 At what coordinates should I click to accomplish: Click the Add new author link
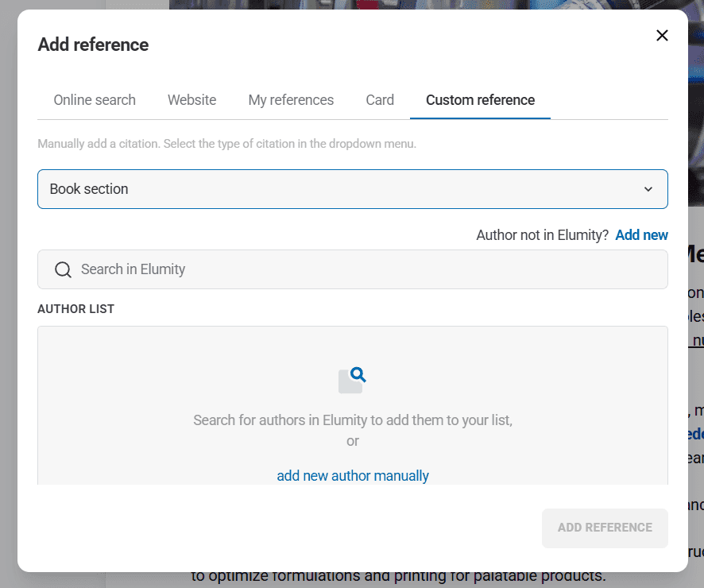click(x=641, y=234)
